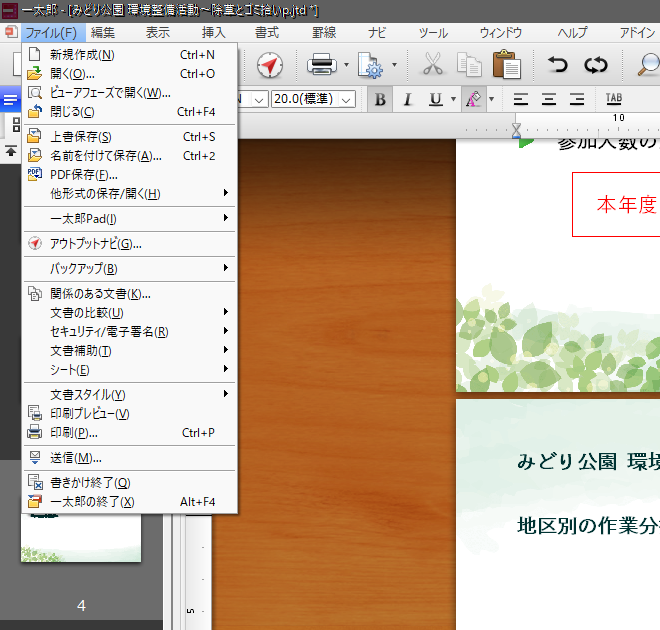
Task: Open the 書式 menu
Action: [x=267, y=32]
